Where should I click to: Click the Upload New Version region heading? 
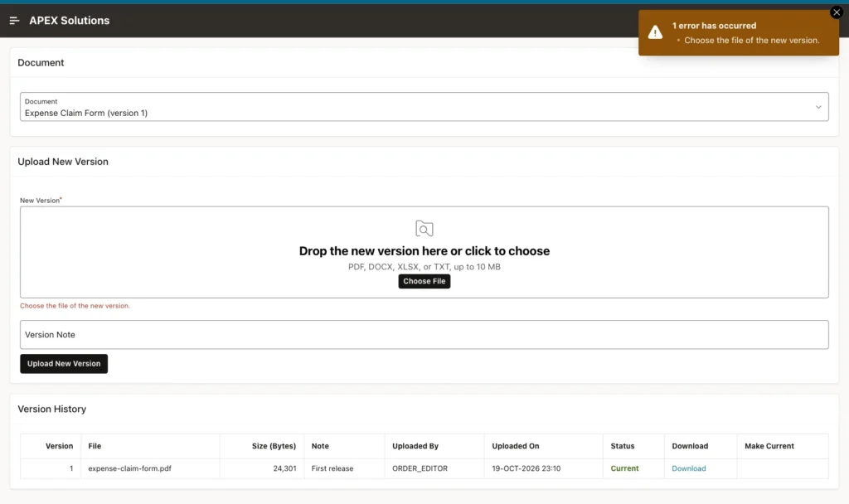pyautogui.click(x=63, y=162)
